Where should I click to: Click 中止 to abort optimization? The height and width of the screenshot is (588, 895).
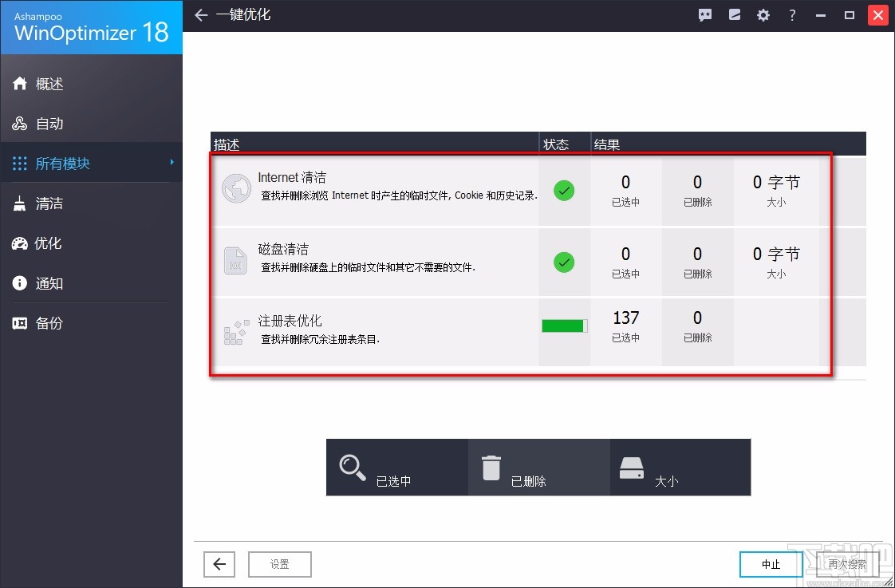pyautogui.click(x=771, y=565)
